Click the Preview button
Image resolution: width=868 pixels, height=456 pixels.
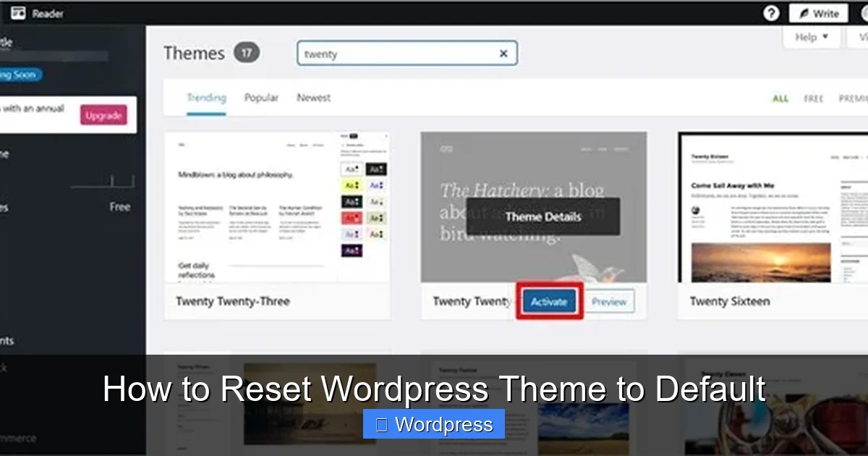609,302
